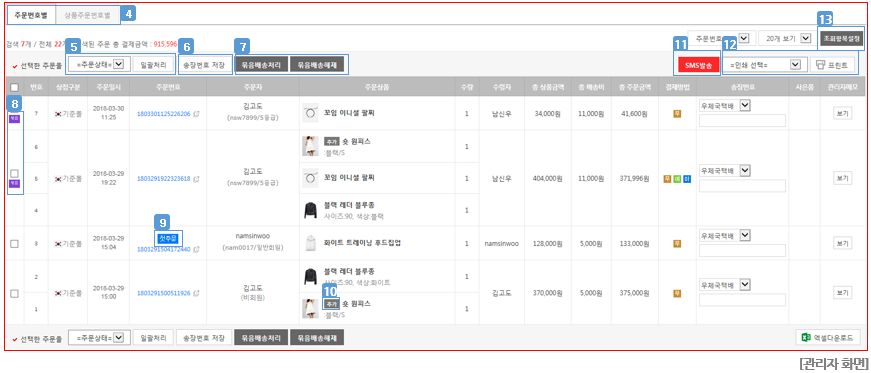Check the box for order 1803291922323618
This screenshot has width=871, height=373.
[14, 173]
